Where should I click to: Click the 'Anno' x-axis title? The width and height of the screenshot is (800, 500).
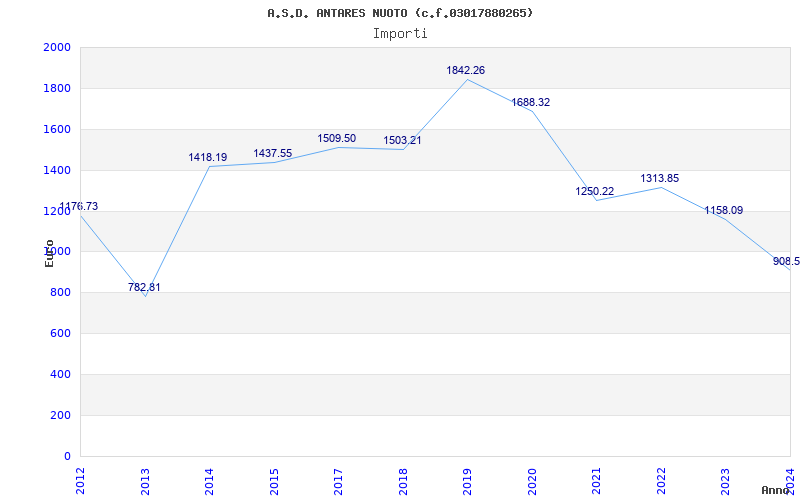click(775, 490)
